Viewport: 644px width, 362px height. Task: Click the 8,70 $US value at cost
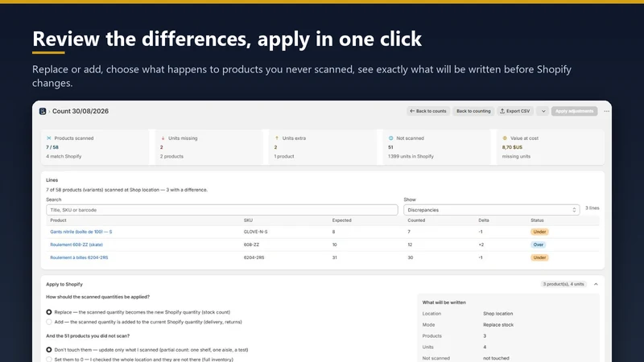click(512, 147)
